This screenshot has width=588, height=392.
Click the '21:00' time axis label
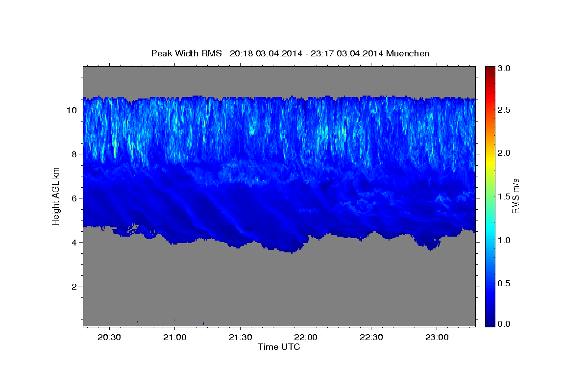point(174,337)
